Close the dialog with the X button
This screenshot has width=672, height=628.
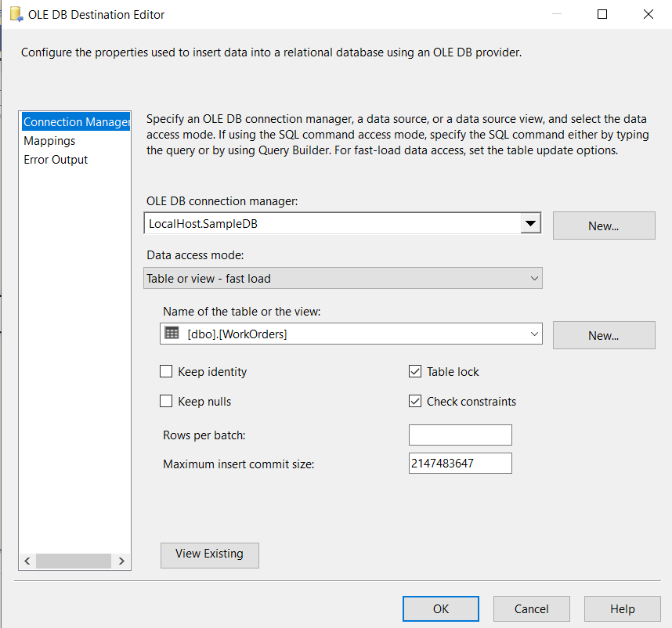pos(648,14)
